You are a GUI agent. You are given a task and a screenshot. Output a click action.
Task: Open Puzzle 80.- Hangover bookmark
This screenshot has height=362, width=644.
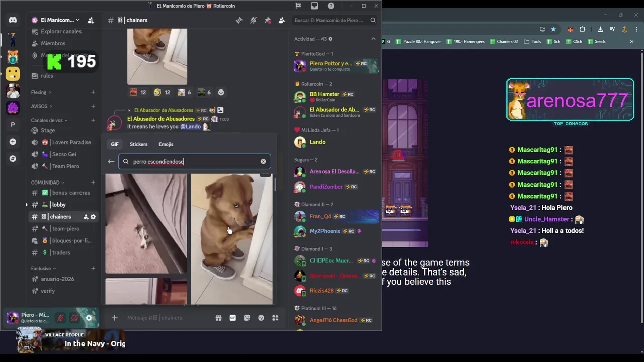coord(418,41)
